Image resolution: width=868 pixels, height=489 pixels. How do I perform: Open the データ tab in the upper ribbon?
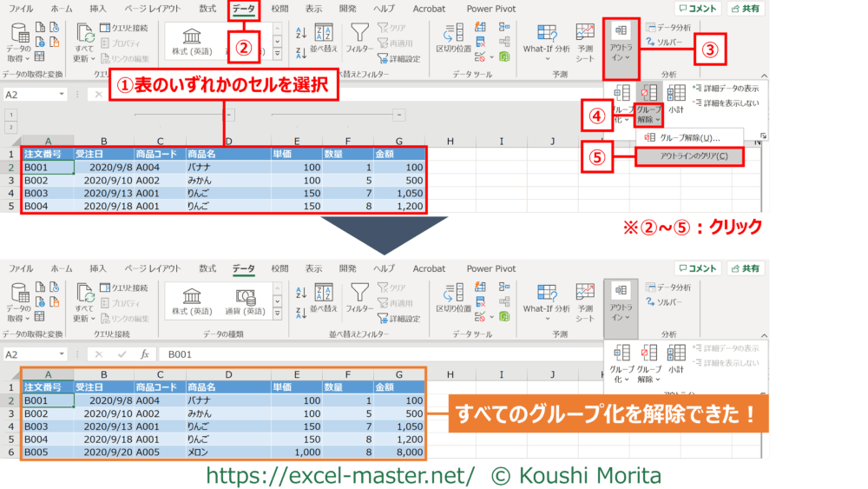(x=243, y=9)
